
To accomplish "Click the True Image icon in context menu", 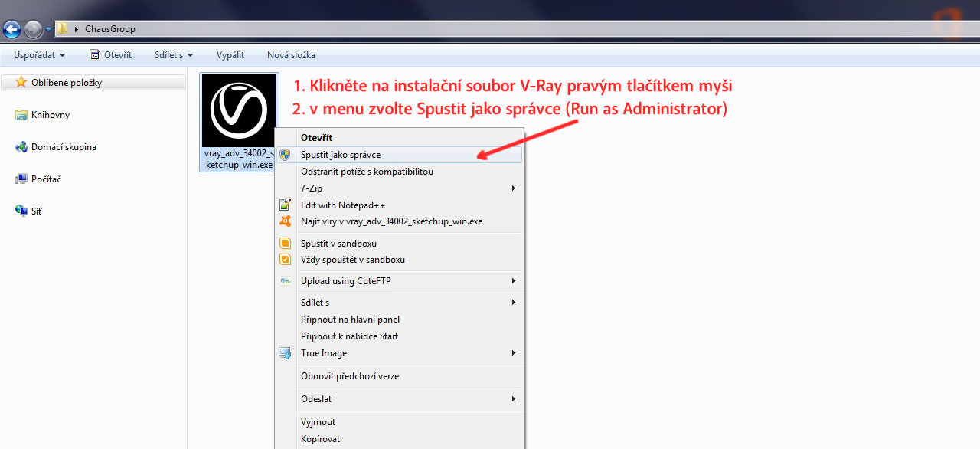I will [285, 353].
